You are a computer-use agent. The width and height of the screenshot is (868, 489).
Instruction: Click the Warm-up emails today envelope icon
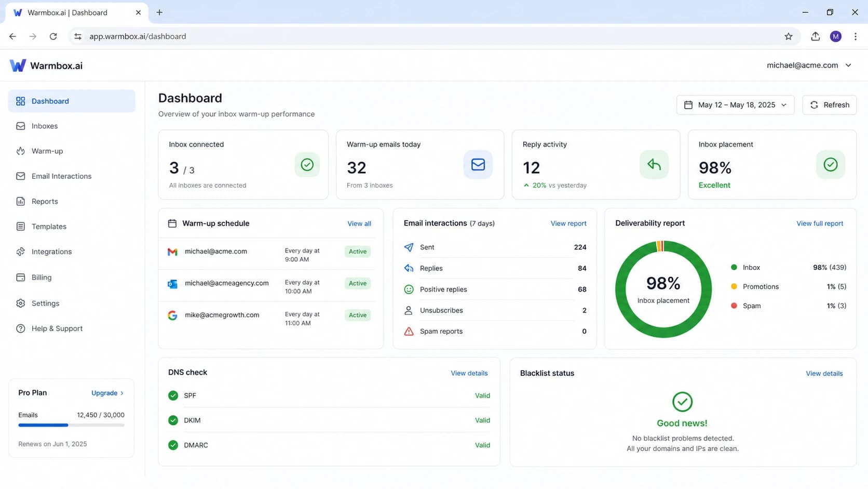tap(478, 165)
